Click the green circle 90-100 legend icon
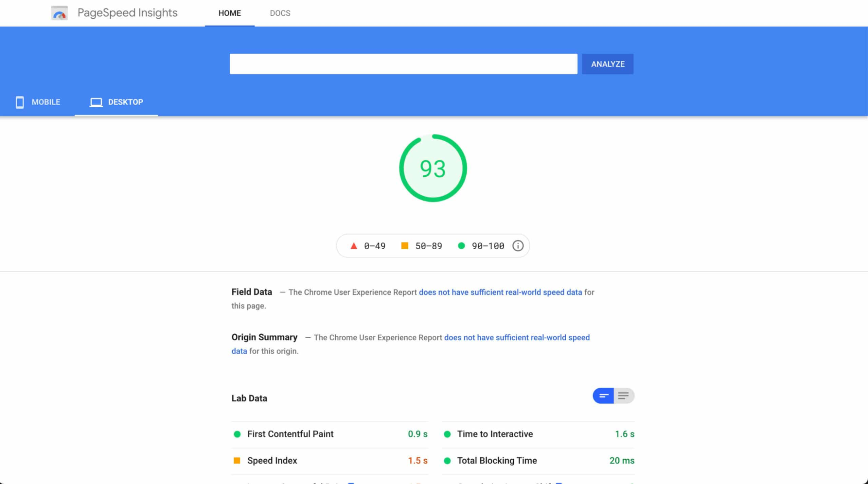The image size is (868, 484). click(x=461, y=245)
